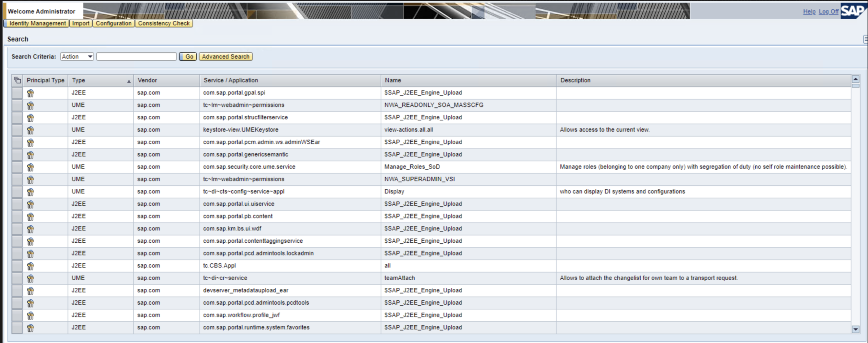
Task: Click principal icon for com.sap.portal.genericsemantic row
Action: point(31,155)
